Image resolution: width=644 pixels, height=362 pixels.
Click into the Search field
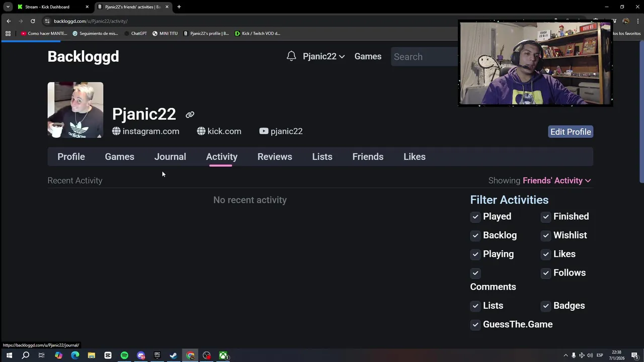(x=425, y=56)
